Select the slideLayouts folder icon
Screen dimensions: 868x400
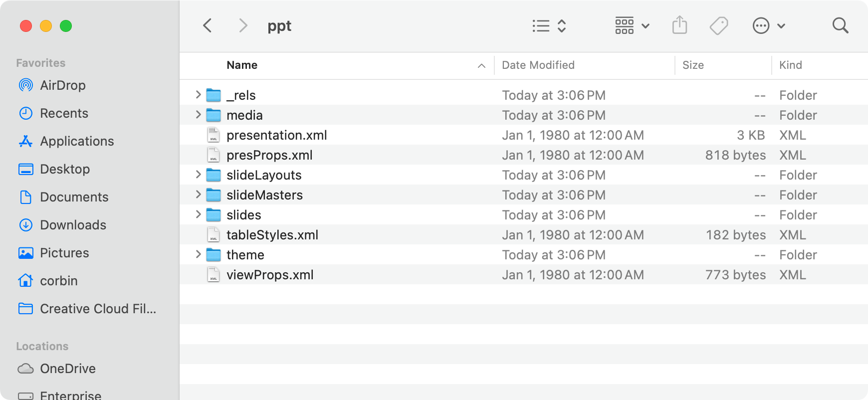point(214,175)
